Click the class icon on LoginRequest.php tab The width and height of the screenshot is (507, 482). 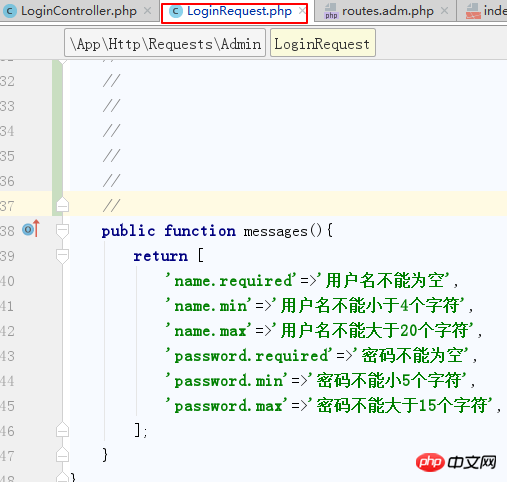click(x=176, y=12)
